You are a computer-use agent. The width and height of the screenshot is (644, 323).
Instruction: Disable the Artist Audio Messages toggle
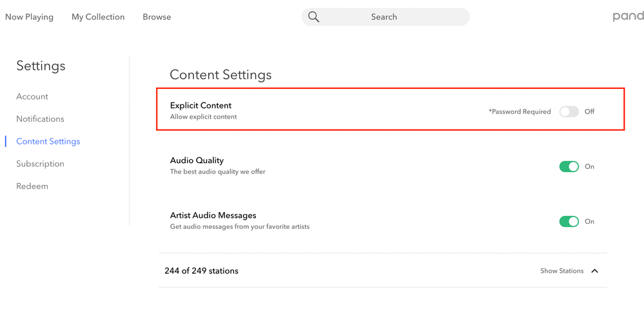click(x=569, y=221)
